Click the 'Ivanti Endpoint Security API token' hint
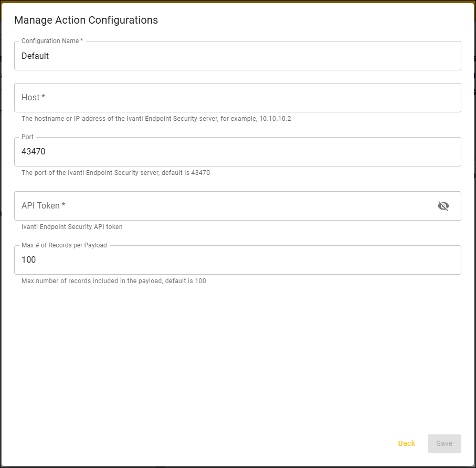Image resolution: width=476 pixels, height=468 pixels. pyautogui.click(x=72, y=227)
